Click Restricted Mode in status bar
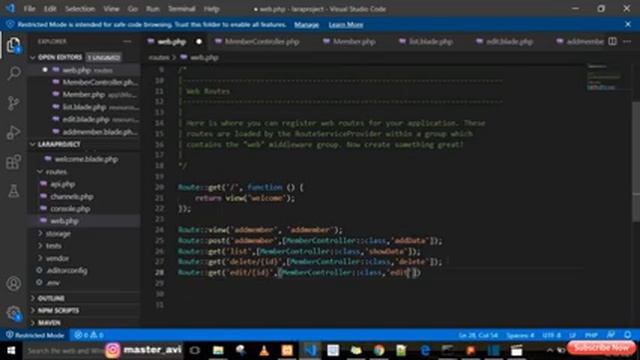Screen dimensions: 640x360 [35, 335]
